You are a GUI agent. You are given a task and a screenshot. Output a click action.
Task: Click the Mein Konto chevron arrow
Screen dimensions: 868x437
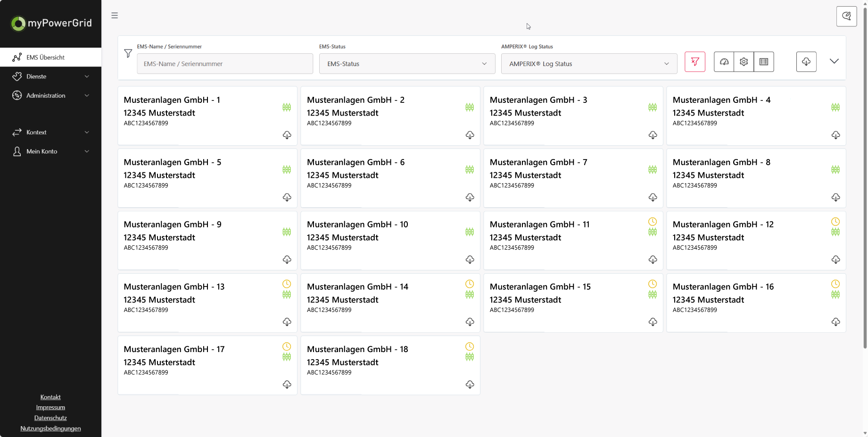[x=87, y=151]
